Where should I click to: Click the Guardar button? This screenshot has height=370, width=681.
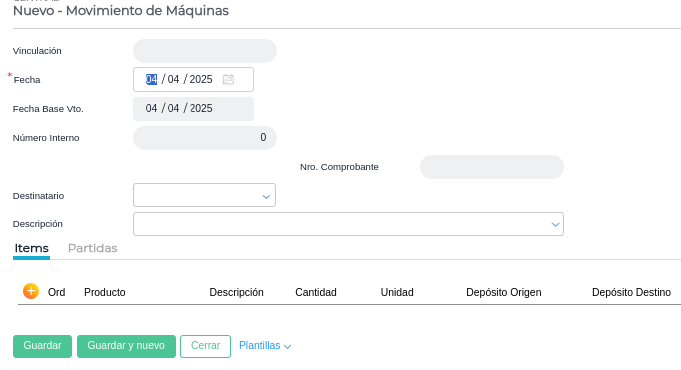(x=42, y=346)
